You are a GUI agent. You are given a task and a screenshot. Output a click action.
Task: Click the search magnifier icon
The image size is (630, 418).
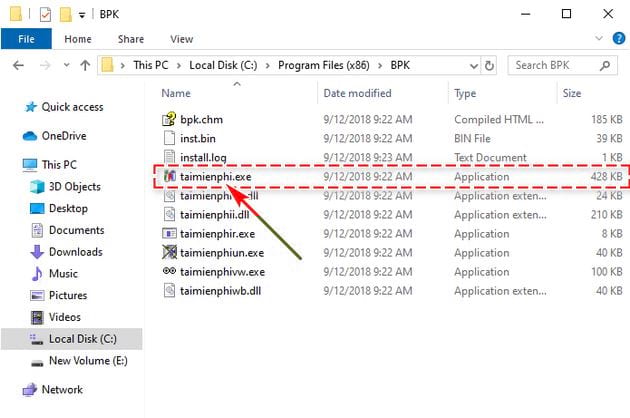(x=605, y=65)
